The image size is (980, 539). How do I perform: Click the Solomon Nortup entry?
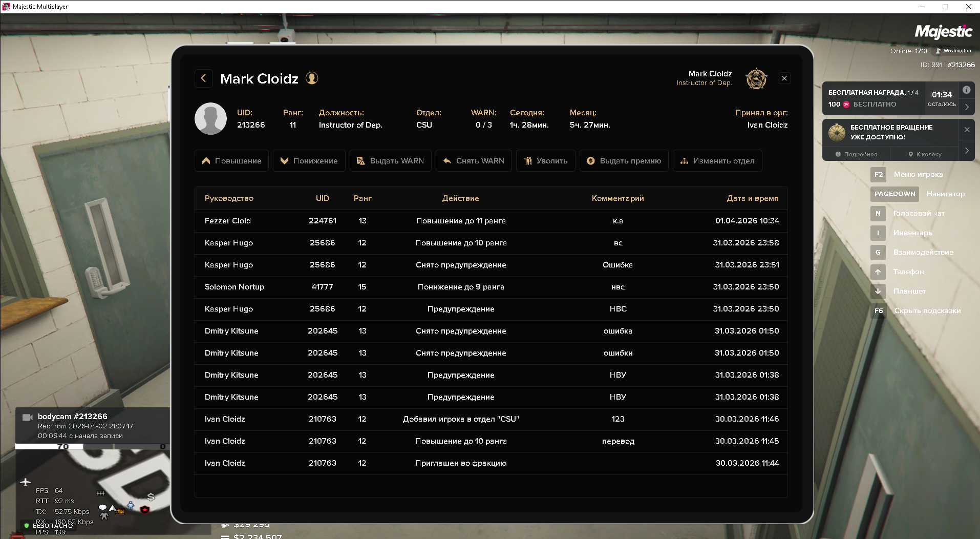click(491, 287)
